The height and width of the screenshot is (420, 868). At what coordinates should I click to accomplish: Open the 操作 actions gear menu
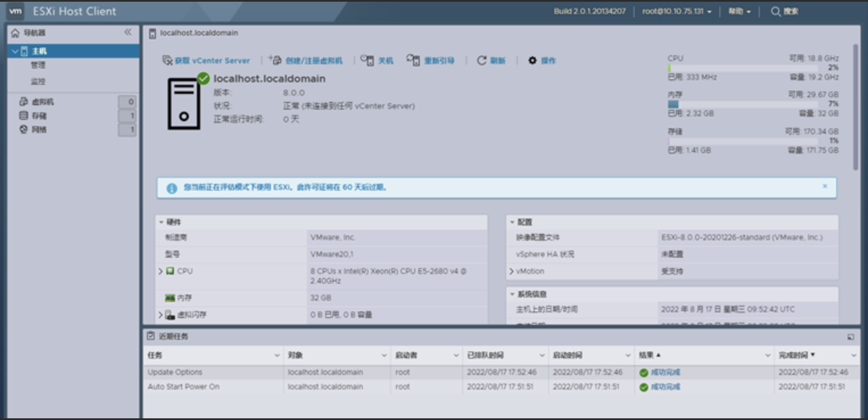click(542, 60)
